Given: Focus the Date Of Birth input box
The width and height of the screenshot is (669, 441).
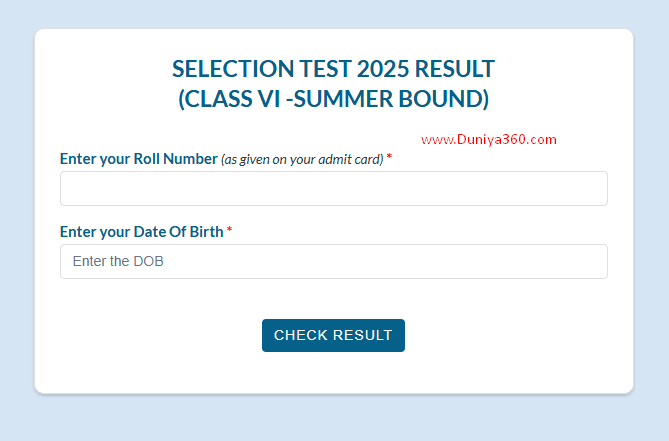Looking at the screenshot, I should click(x=333, y=262).
